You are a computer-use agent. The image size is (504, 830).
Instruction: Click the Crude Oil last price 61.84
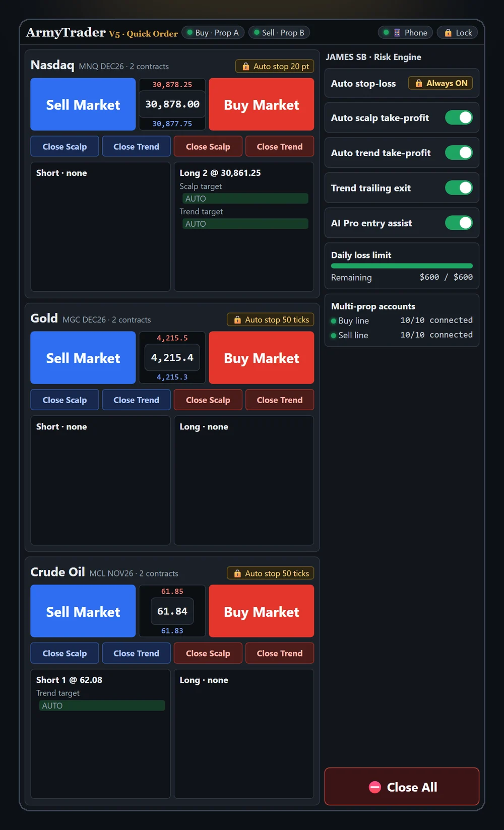point(172,611)
